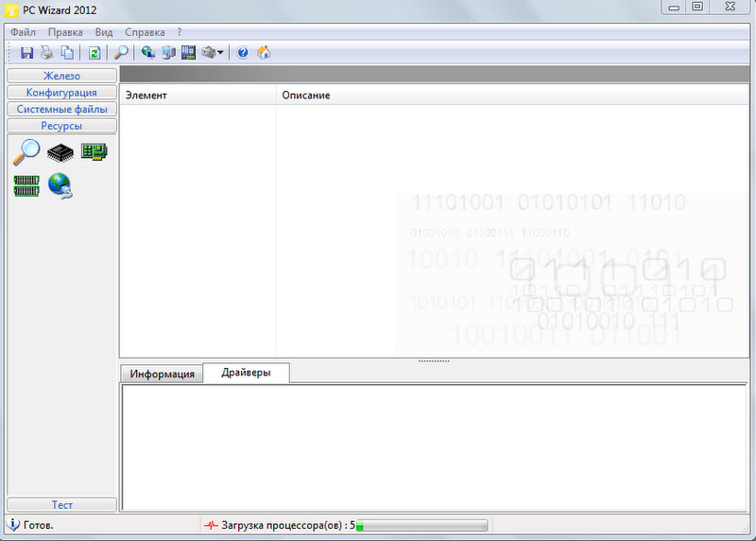Expand the Железо section
Image resolution: width=756 pixels, height=541 pixels.
[61, 76]
